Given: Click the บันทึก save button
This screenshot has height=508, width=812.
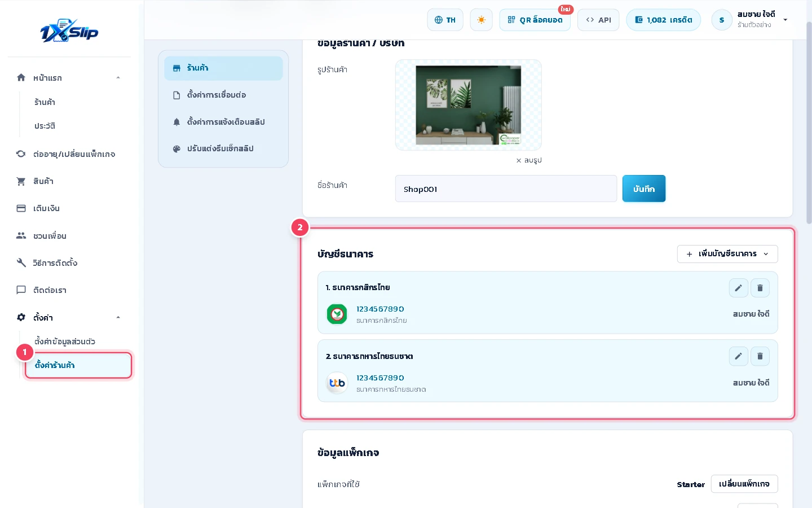Looking at the screenshot, I should click(643, 189).
